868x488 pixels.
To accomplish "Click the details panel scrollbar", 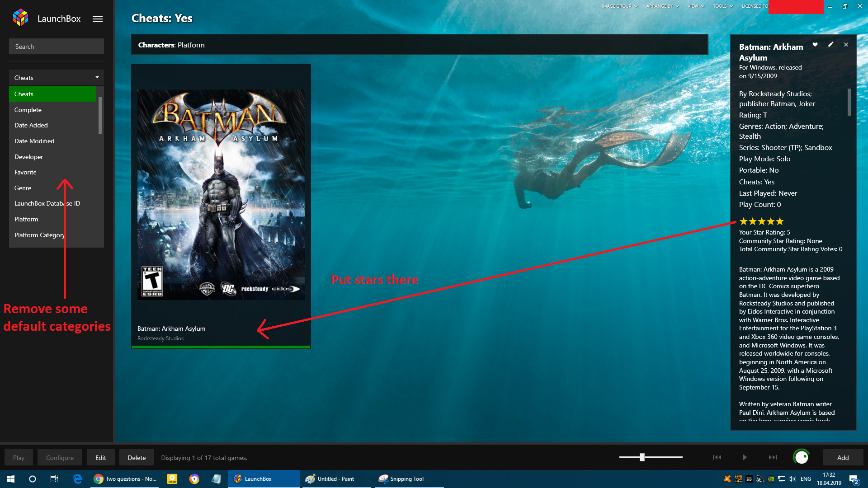I will pos(849,102).
